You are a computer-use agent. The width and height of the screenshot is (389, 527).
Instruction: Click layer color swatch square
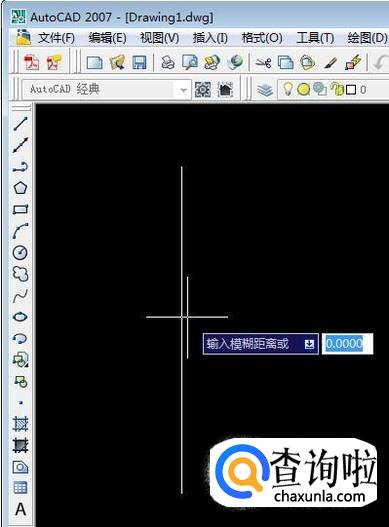click(351, 90)
